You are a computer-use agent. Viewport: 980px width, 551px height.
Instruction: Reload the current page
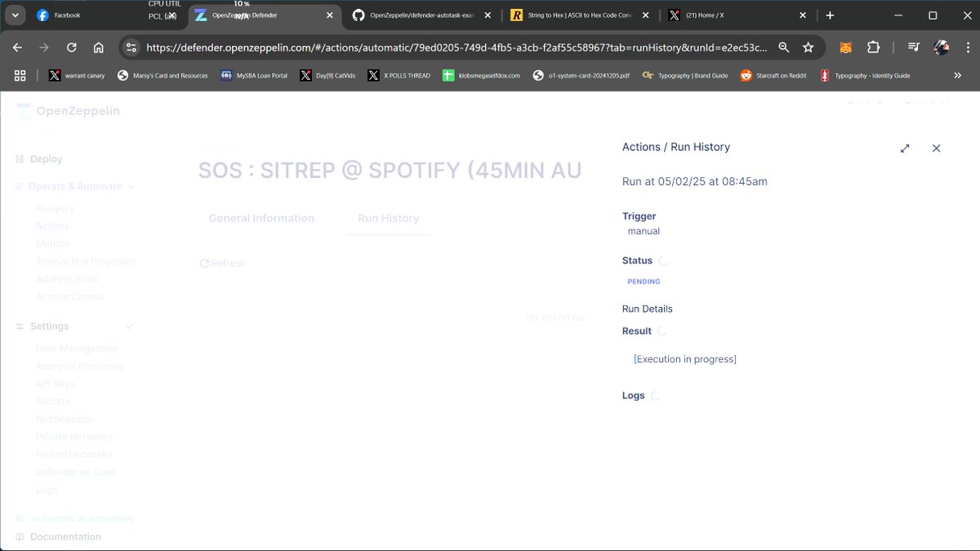(x=71, y=47)
